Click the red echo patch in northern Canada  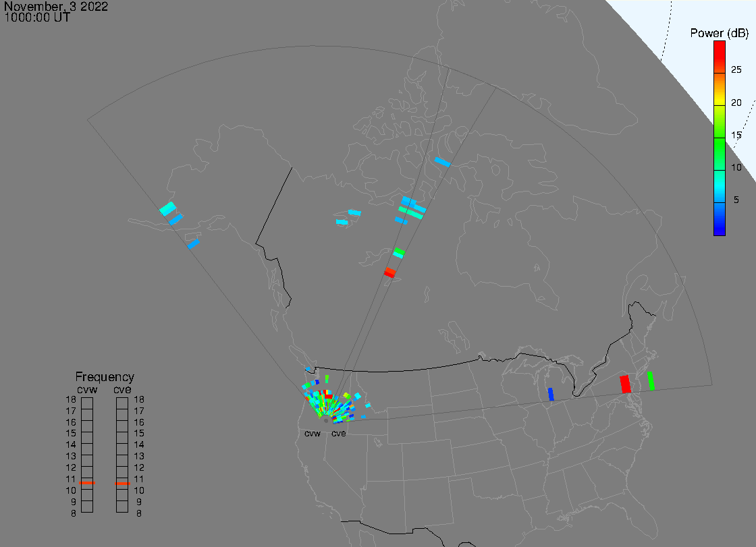pos(389,272)
